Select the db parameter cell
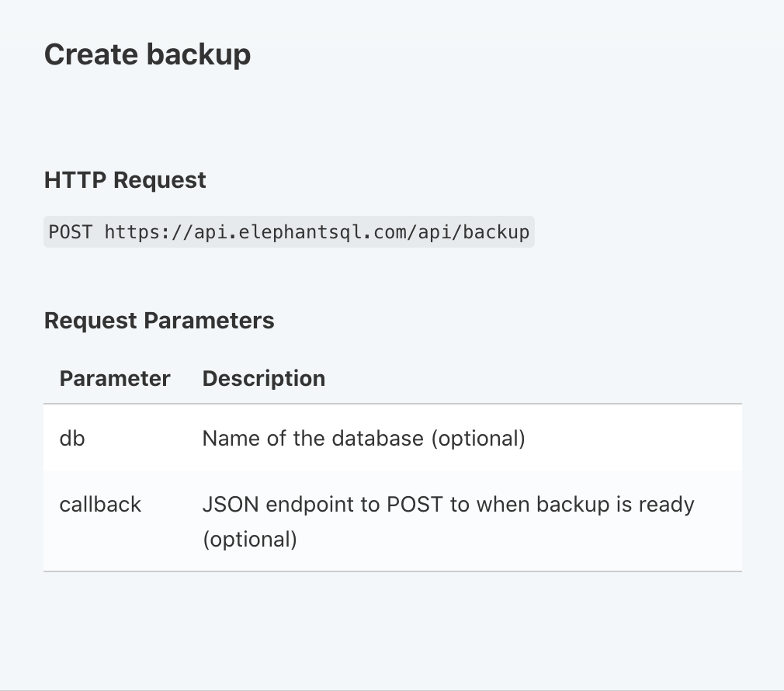This screenshot has height=691, width=784. pyautogui.click(x=72, y=439)
